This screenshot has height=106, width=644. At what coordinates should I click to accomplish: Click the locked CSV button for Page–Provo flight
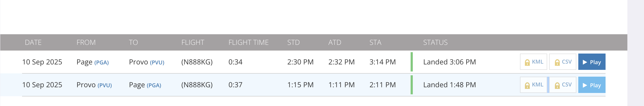point(562,62)
